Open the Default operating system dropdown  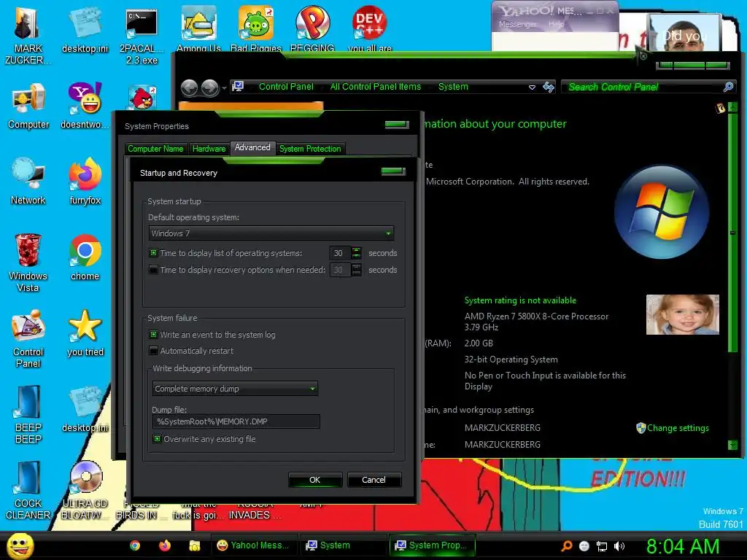tap(271, 233)
